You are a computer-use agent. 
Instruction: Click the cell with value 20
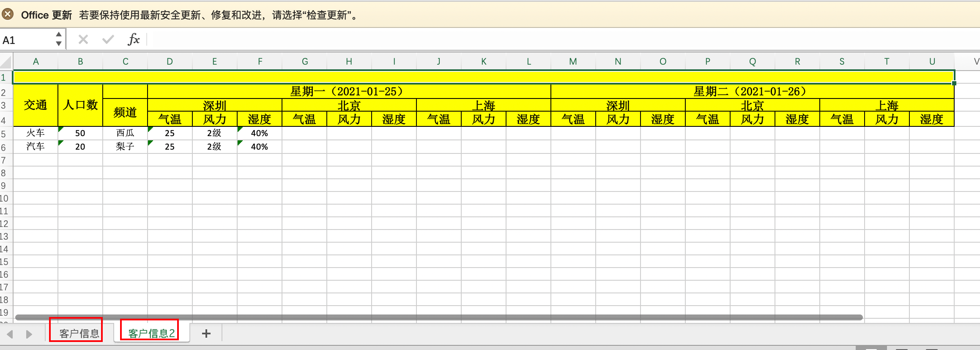point(80,147)
